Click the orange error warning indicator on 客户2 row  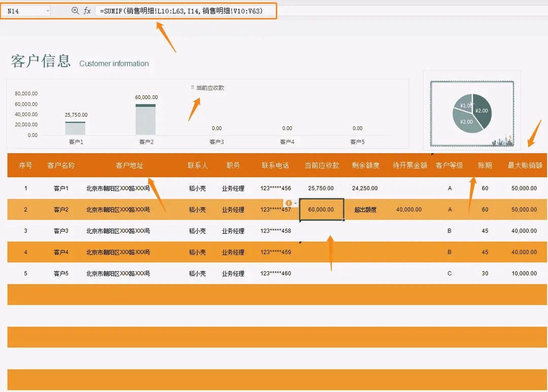pos(289,202)
